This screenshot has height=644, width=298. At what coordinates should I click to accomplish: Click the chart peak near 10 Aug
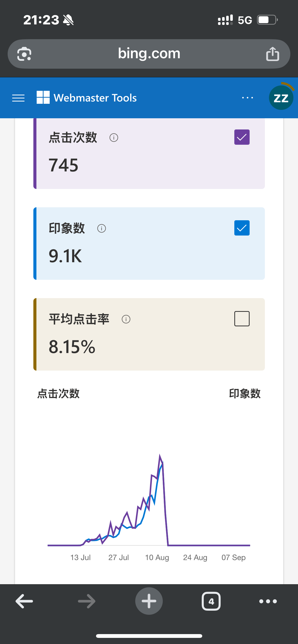coord(160,456)
